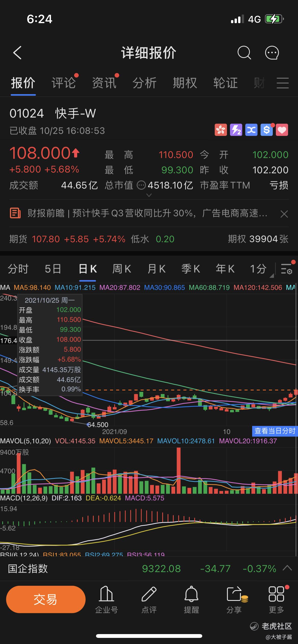Viewport: 298px width, 644px height.
Task: Tap the 国企指数 9322.08 index value
Action: click(x=161, y=568)
